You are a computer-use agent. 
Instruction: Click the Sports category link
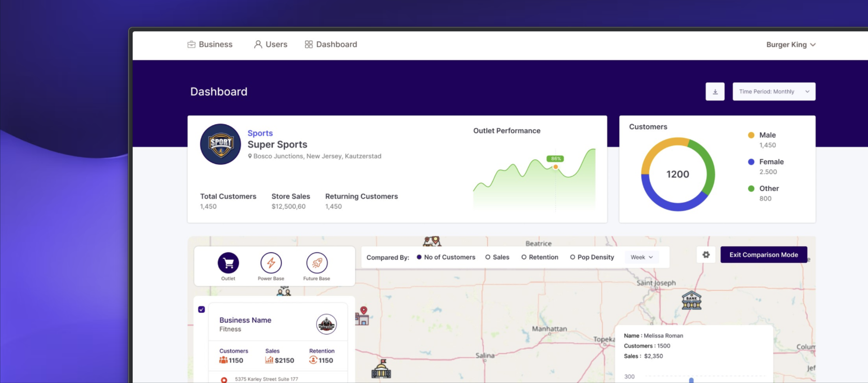pos(260,133)
